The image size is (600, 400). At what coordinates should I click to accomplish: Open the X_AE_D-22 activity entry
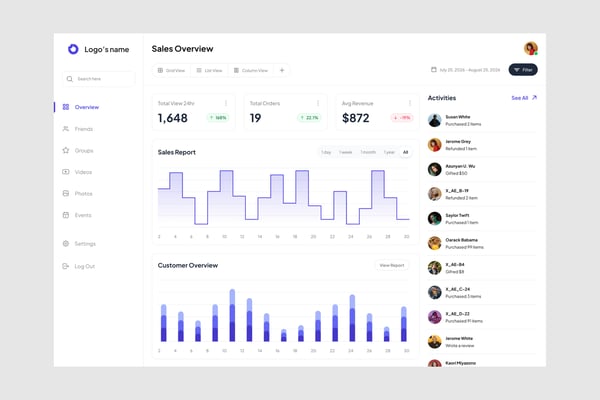(x=482, y=317)
